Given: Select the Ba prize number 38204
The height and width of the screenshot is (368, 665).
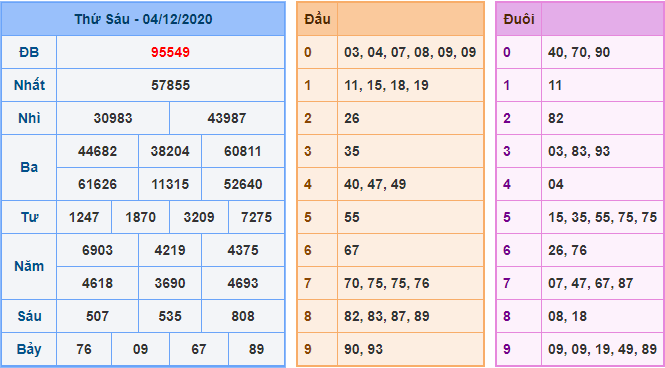Looking at the screenshot, I should [170, 151].
